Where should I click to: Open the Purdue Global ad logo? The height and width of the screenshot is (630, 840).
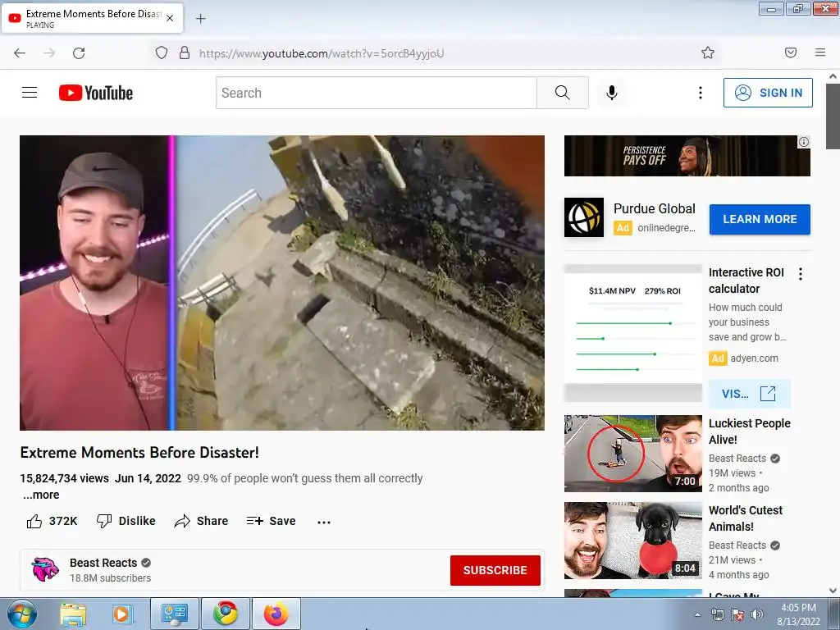pyautogui.click(x=584, y=217)
